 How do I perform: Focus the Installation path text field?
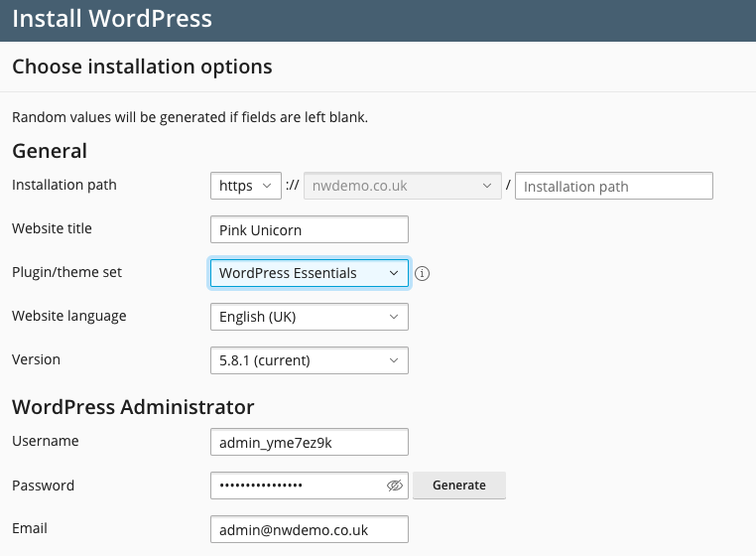point(614,186)
